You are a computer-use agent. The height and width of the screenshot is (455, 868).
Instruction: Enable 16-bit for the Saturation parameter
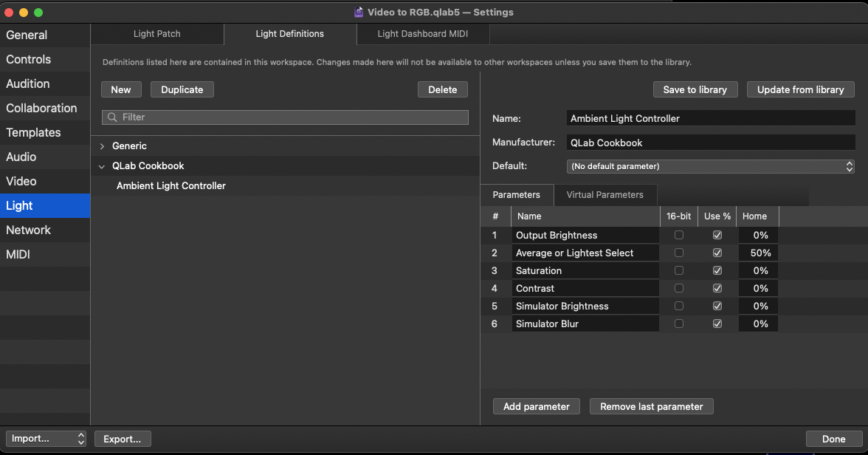[678, 270]
